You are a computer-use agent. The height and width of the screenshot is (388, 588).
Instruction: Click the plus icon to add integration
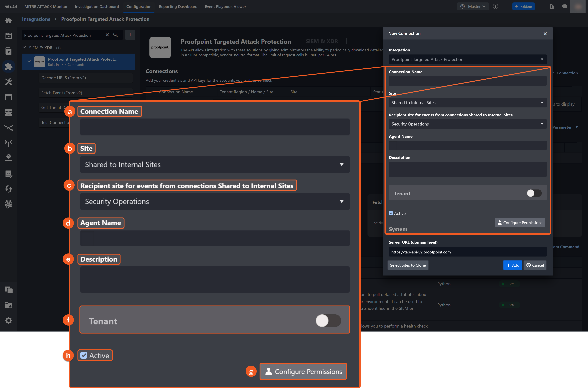(x=130, y=35)
